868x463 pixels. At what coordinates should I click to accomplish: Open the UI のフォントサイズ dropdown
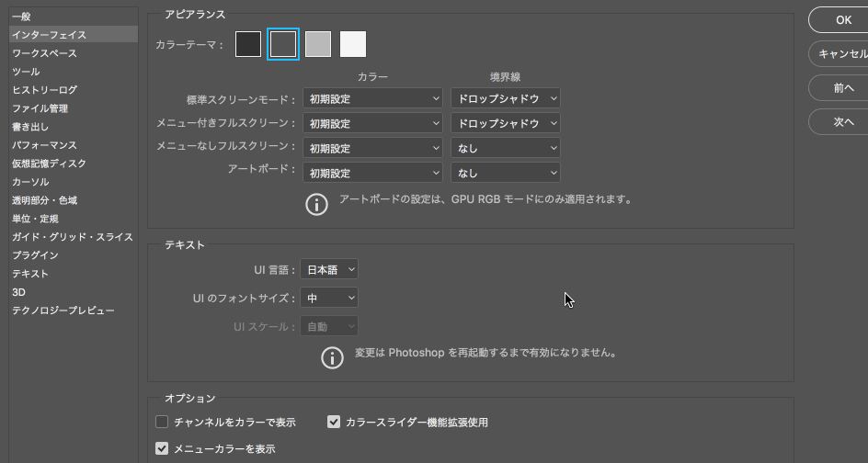[x=329, y=298]
